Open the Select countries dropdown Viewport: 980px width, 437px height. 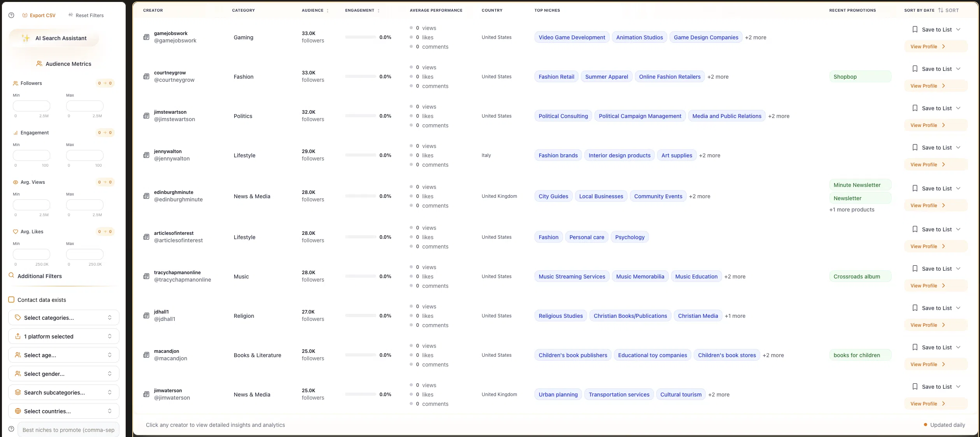(63, 411)
